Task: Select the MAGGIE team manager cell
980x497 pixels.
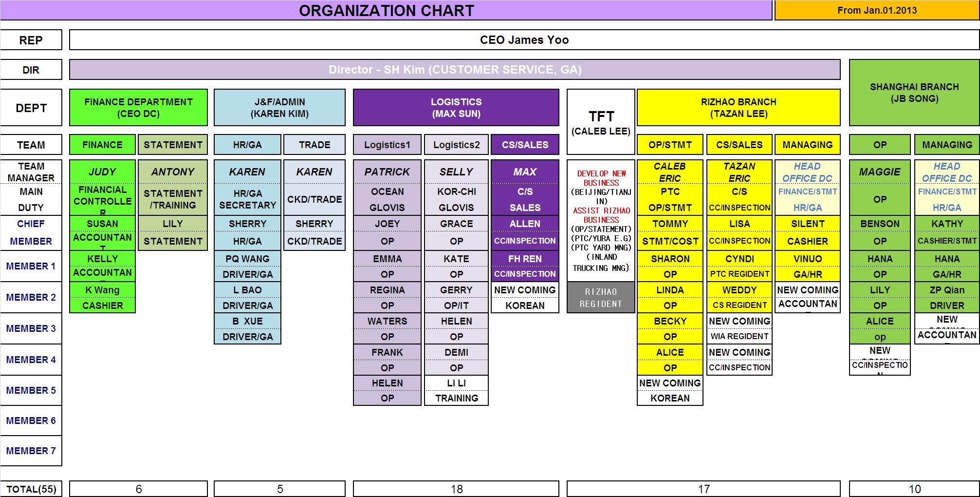Action: pyautogui.click(x=879, y=172)
